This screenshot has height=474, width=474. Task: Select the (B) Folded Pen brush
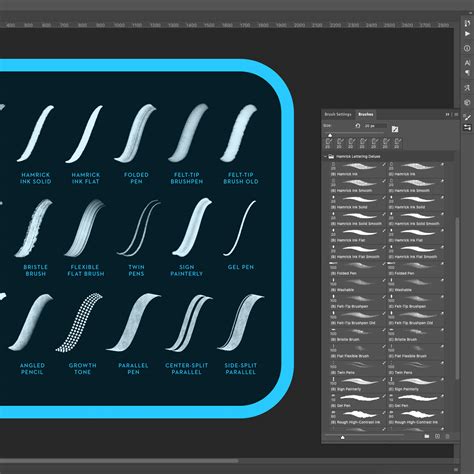(358, 268)
